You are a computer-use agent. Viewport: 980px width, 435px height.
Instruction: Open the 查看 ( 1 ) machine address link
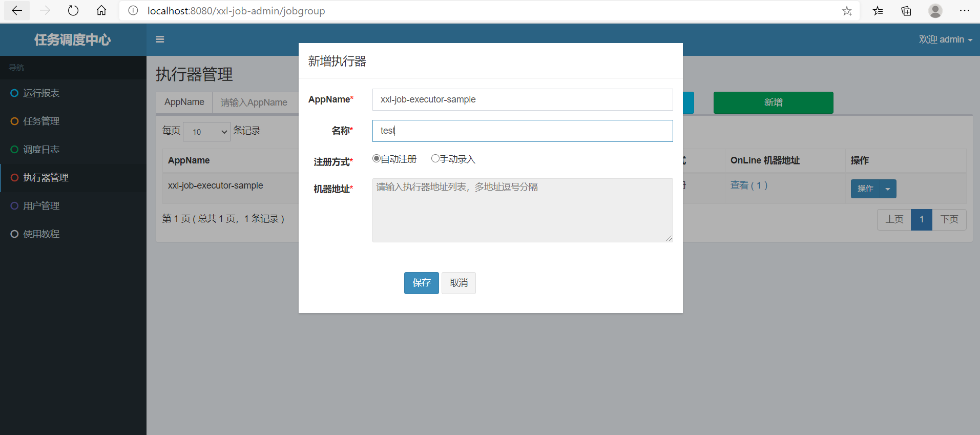click(x=749, y=185)
